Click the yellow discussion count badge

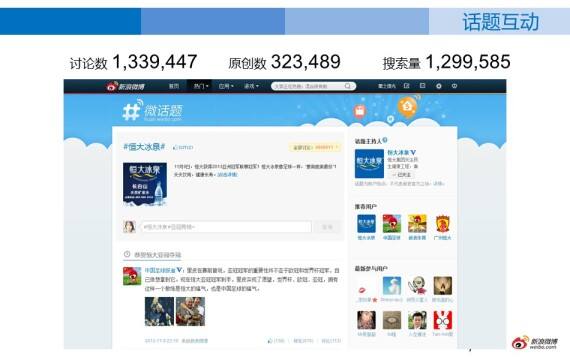click(315, 147)
